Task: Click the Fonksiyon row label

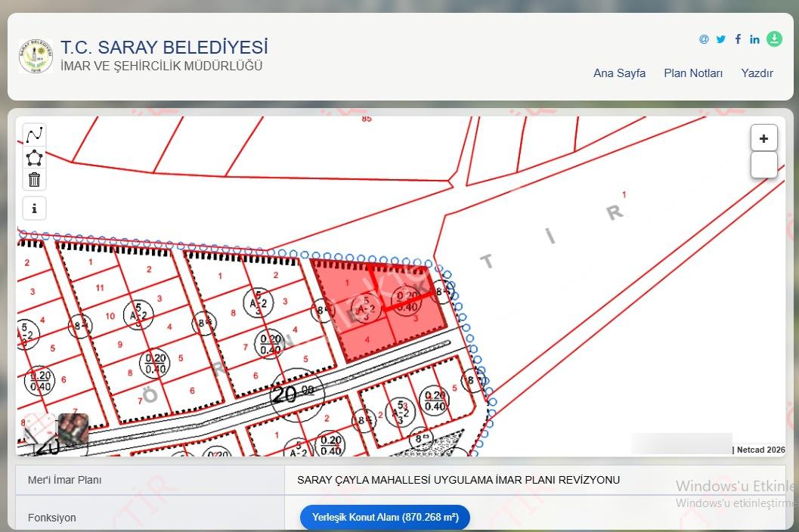Action: [52, 518]
